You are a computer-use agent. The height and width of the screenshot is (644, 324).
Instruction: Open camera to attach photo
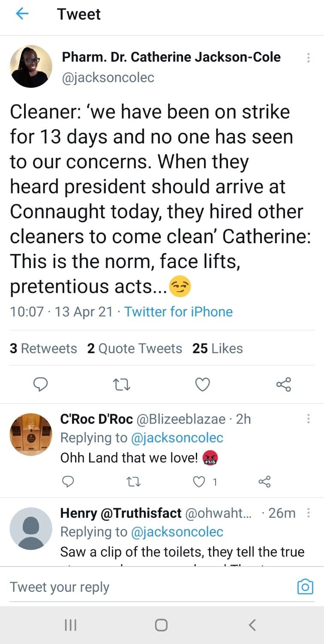pyautogui.click(x=305, y=587)
